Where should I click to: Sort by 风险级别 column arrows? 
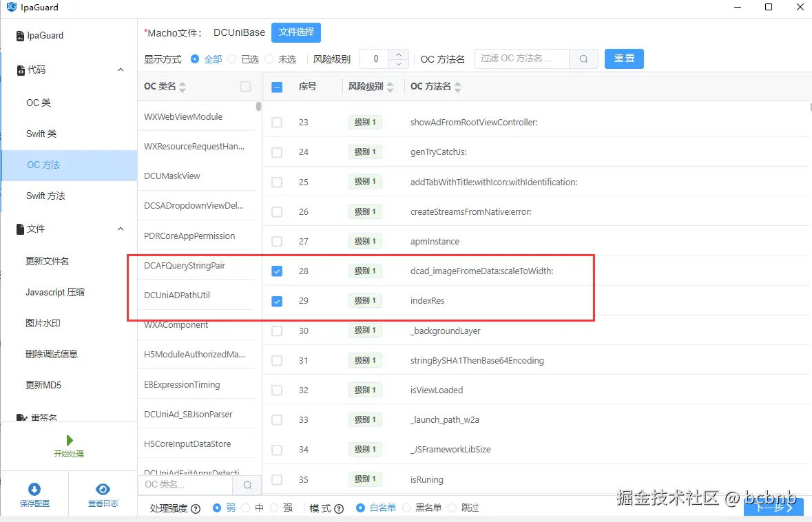[391, 87]
